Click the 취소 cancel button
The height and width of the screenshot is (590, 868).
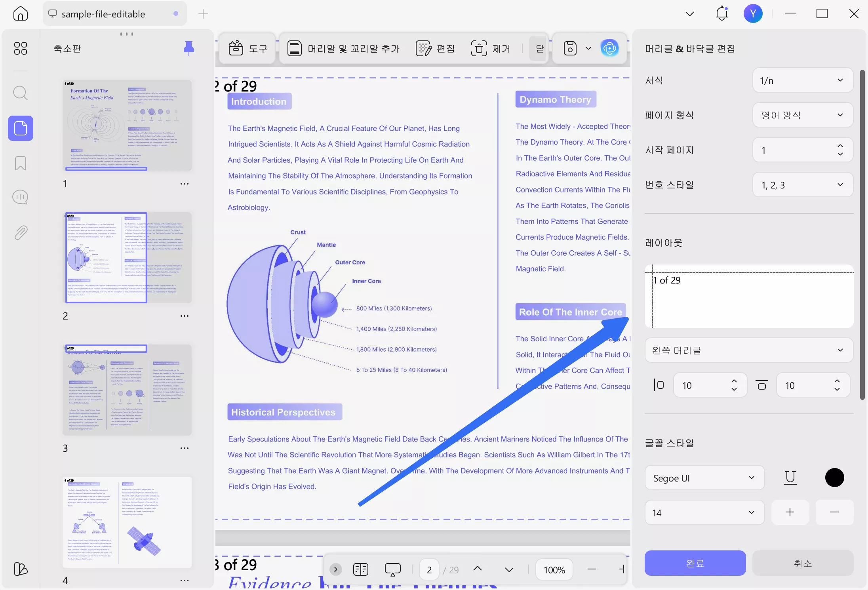(x=803, y=563)
